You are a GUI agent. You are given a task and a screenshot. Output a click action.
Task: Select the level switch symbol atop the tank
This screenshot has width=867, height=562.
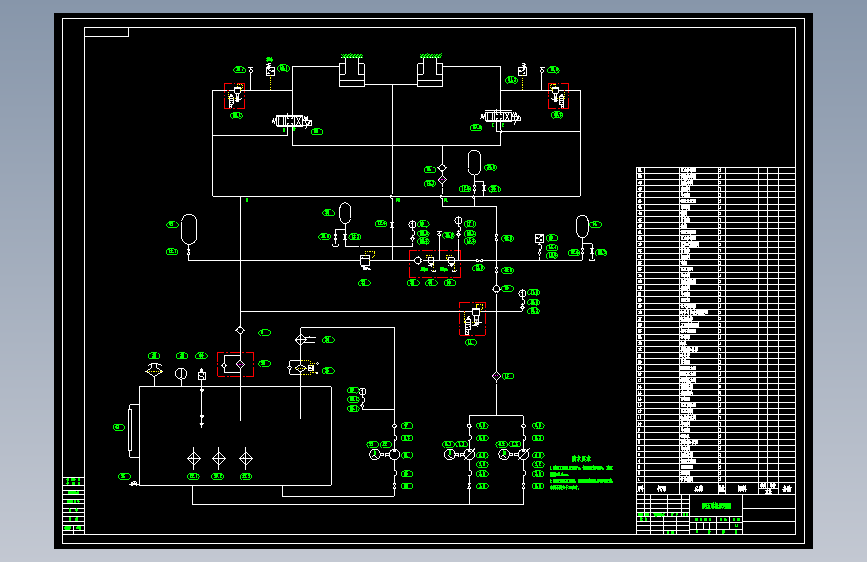(202, 376)
